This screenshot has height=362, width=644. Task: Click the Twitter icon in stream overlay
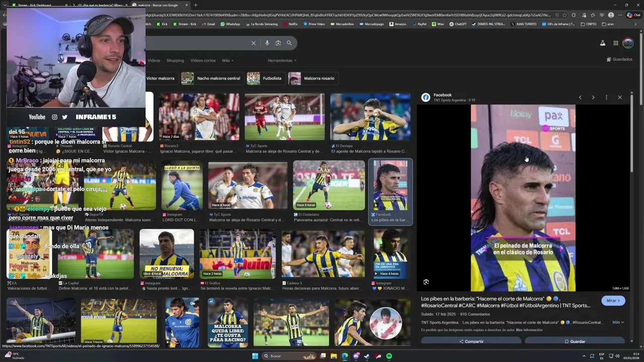tap(65, 117)
